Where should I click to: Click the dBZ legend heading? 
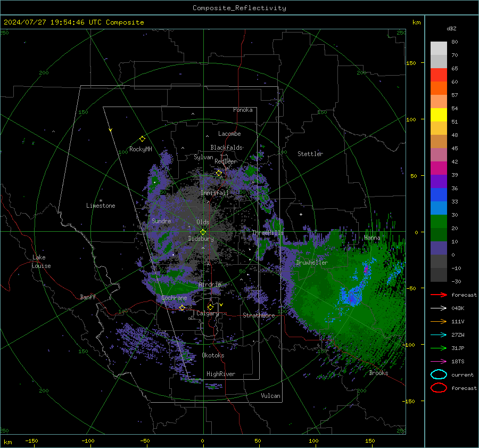click(451, 28)
